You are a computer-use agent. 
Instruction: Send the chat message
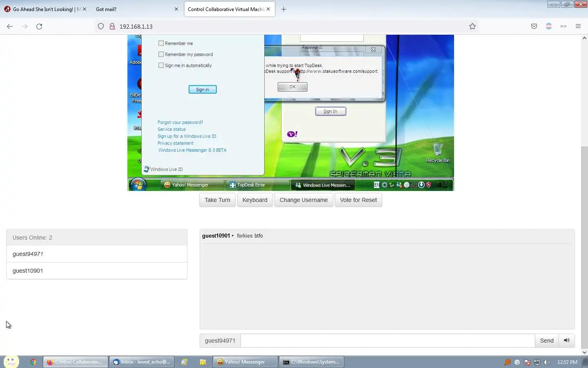point(547,341)
